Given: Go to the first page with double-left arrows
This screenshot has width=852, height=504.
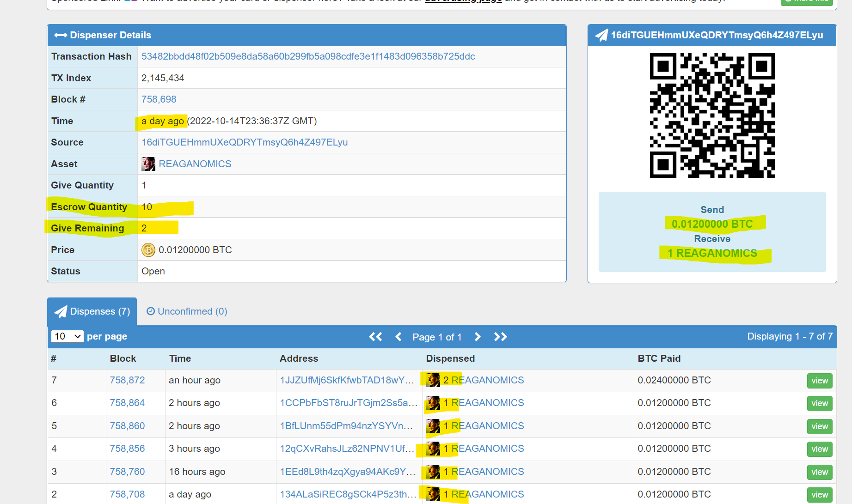Looking at the screenshot, I should click(375, 337).
